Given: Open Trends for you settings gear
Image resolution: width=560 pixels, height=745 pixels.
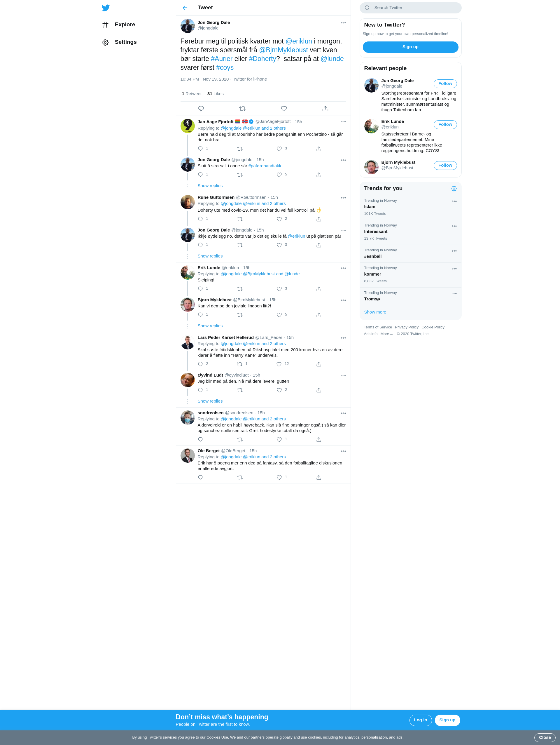Looking at the screenshot, I should click(454, 189).
